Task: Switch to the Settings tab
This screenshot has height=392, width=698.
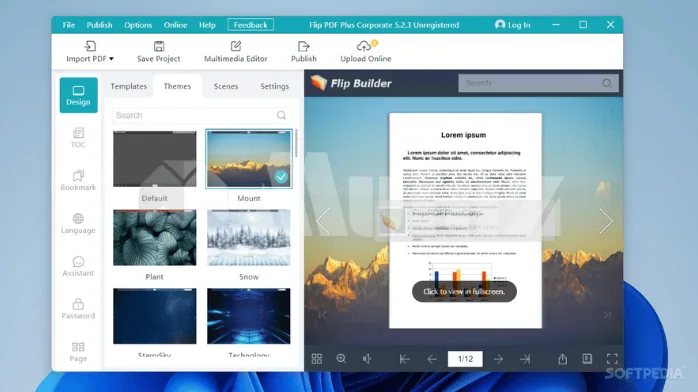Action: click(275, 86)
